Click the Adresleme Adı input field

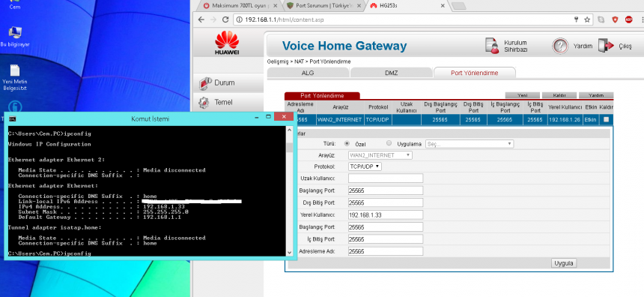tap(386, 251)
